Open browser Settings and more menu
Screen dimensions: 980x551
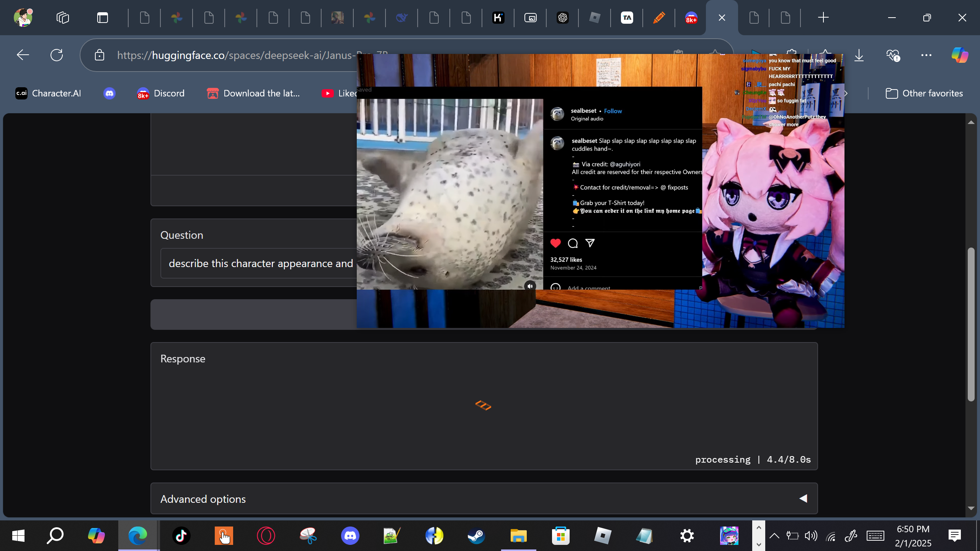coord(926,55)
